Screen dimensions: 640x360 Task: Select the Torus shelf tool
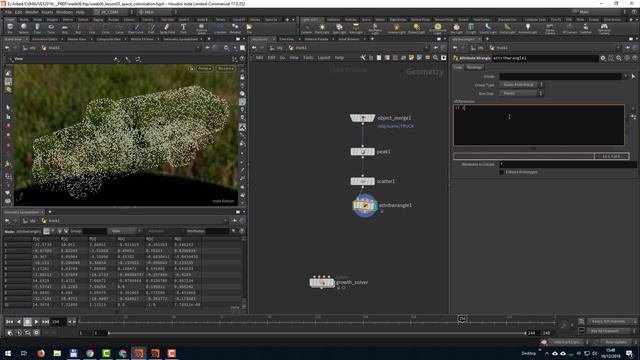[51, 28]
